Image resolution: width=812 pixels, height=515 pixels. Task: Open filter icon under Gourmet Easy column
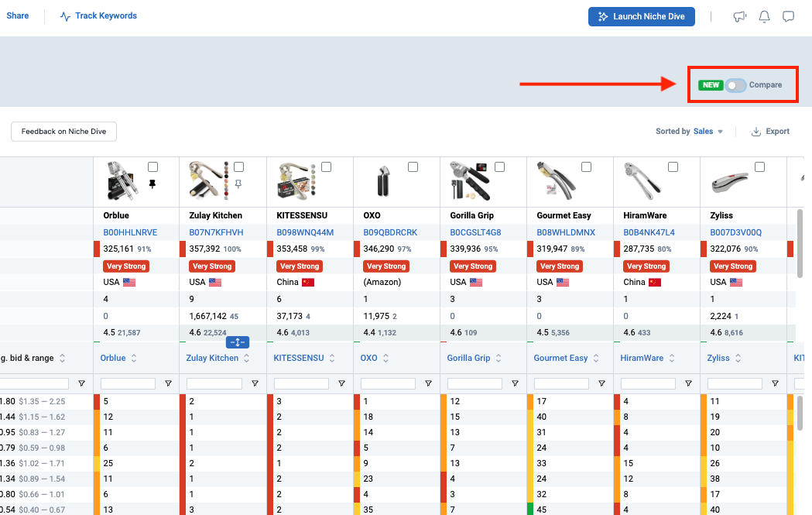[x=601, y=383]
